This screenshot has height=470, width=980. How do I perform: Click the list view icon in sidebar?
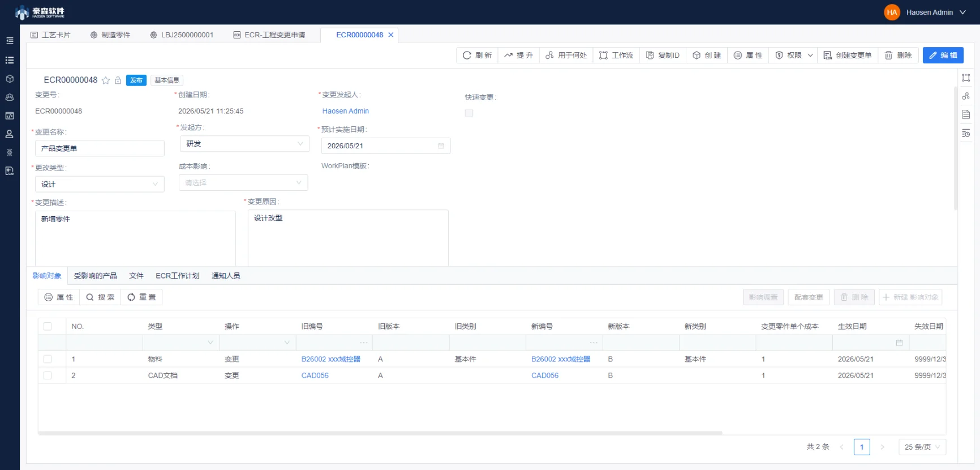coord(10,60)
